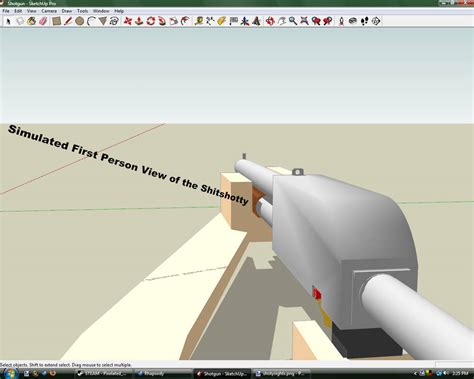The width and height of the screenshot is (474, 379).
Task: Select the Offset tool
Action: 185,21
